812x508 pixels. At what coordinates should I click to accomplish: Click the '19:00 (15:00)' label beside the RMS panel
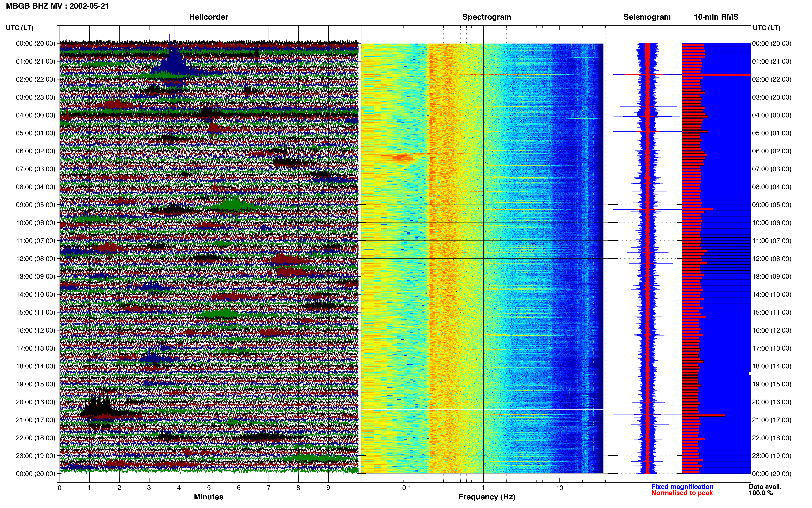[x=772, y=384]
